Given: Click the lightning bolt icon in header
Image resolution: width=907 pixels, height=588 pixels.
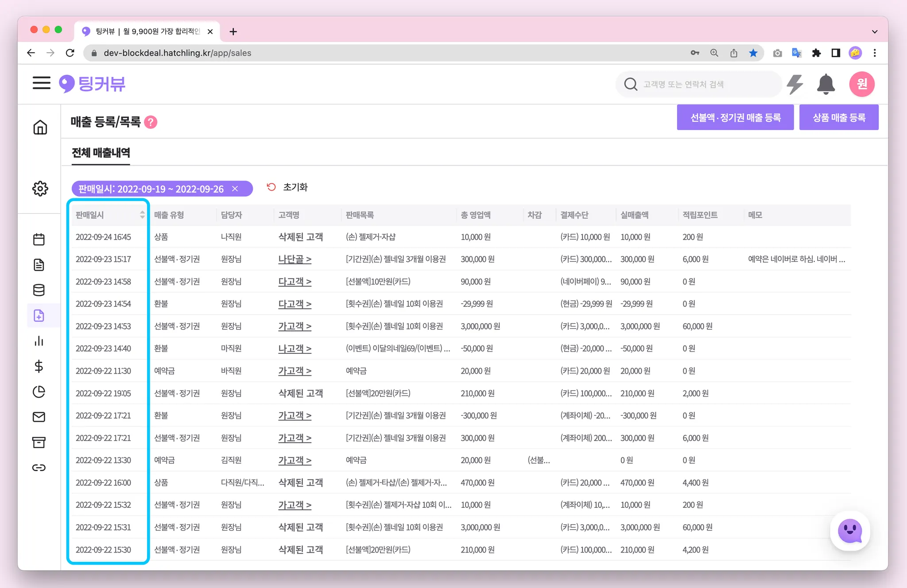Looking at the screenshot, I should 795,84.
